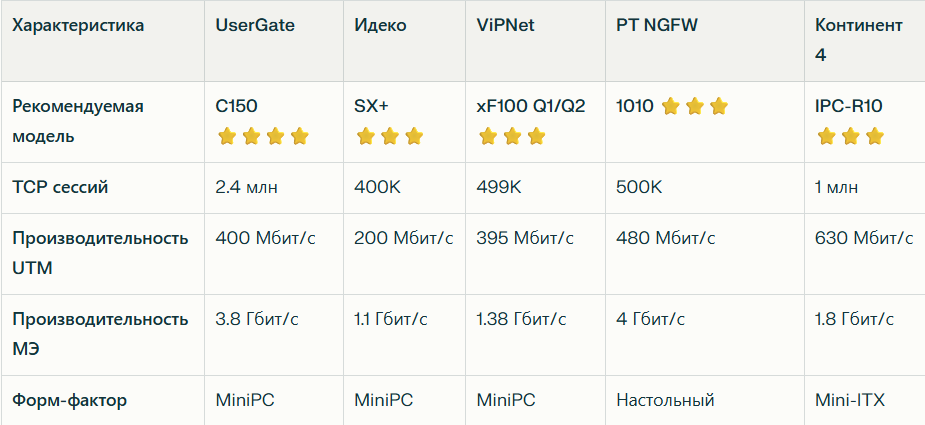The width and height of the screenshot is (925, 425).
Task: Click the first star under UserGate C150
Action: click(x=227, y=137)
